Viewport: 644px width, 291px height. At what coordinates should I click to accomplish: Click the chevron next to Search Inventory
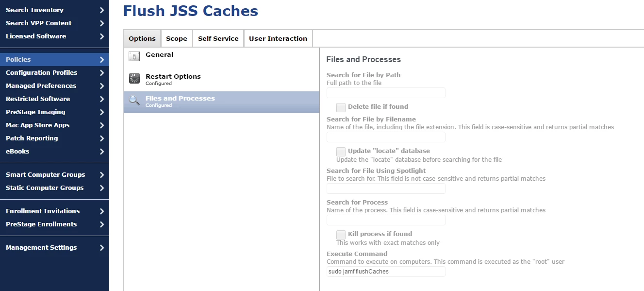point(101,10)
